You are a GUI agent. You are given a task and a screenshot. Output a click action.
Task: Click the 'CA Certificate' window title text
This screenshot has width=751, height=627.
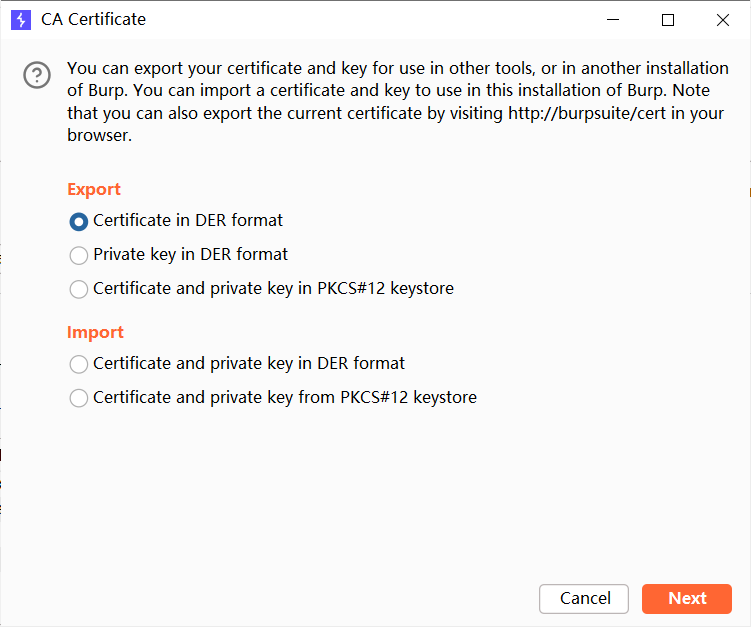click(x=93, y=19)
